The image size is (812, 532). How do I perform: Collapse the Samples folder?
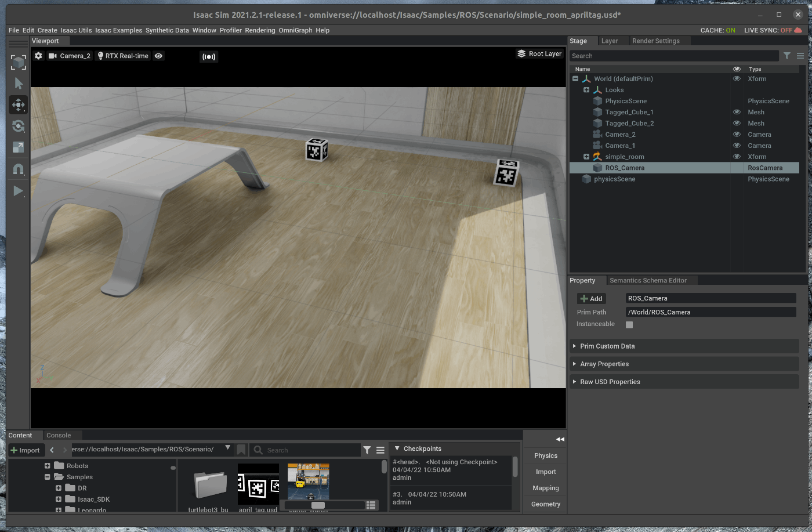pyautogui.click(x=48, y=477)
